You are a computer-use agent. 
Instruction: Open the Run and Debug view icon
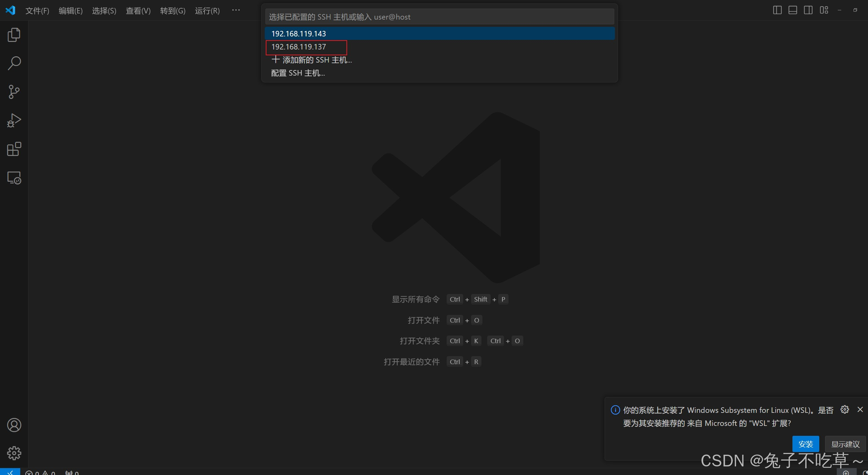[14, 121]
